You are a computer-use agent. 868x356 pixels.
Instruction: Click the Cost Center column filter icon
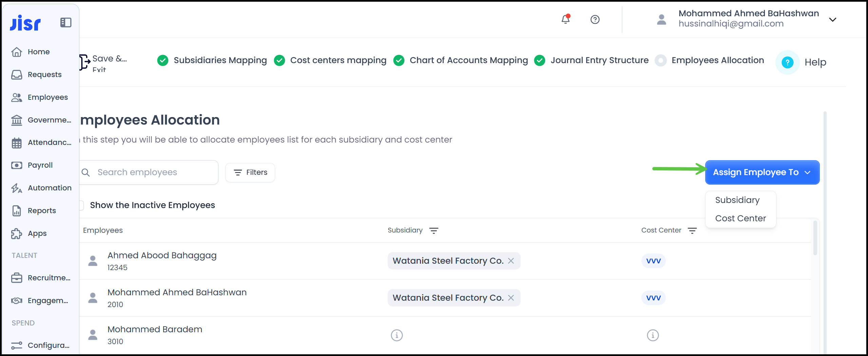point(692,231)
